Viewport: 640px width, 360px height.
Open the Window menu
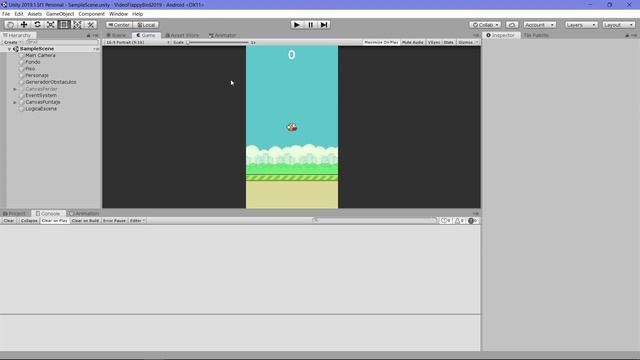(x=118, y=14)
